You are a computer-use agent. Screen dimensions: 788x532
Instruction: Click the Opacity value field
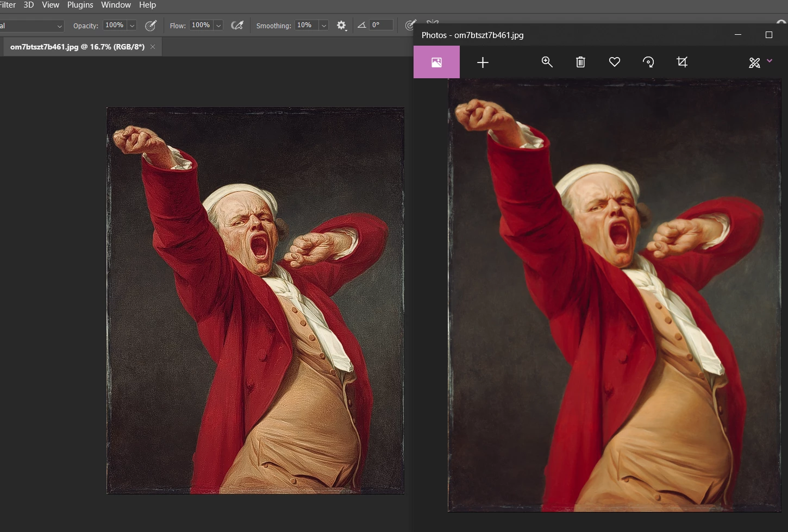114,25
